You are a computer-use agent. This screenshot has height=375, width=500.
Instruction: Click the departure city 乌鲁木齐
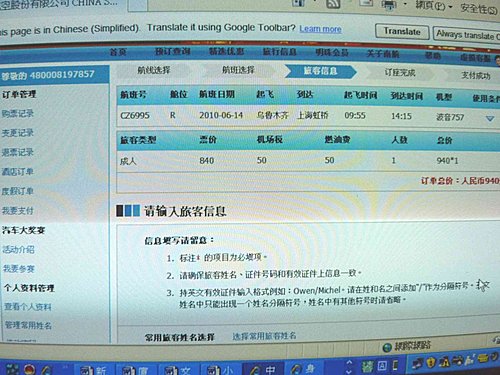(x=272, y=115)
